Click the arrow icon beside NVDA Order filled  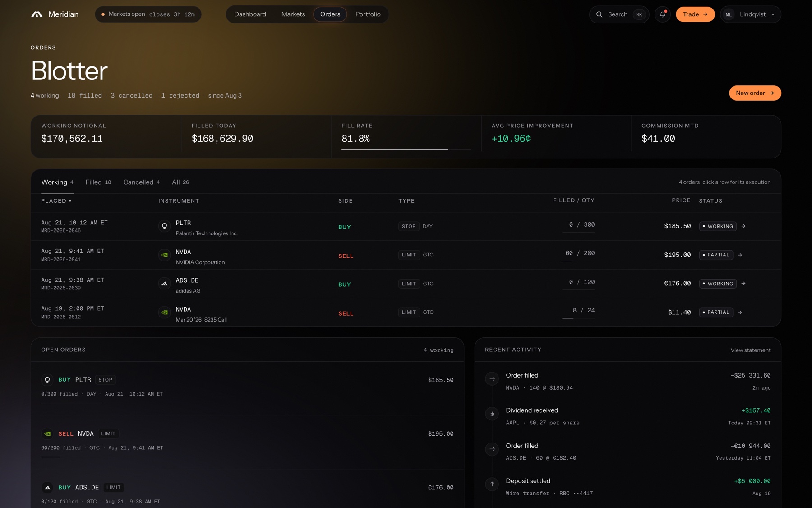click(x=492, y=379)
